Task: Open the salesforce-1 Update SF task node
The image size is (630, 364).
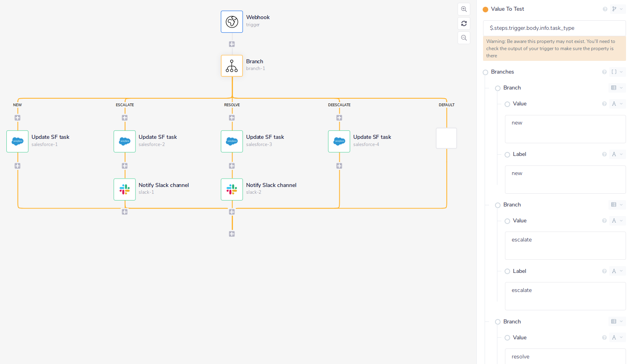Action: pos(18,141)
